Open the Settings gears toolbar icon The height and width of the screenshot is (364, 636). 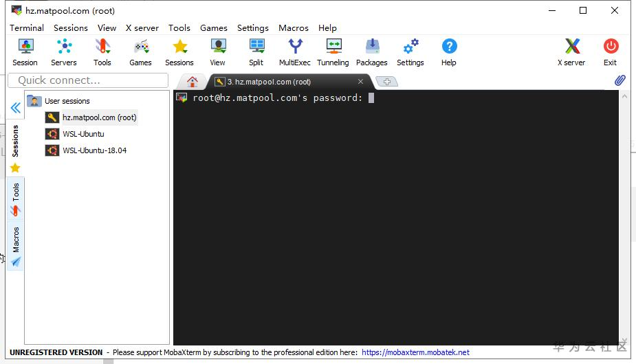pyautogui.click(x=410, y=53)
